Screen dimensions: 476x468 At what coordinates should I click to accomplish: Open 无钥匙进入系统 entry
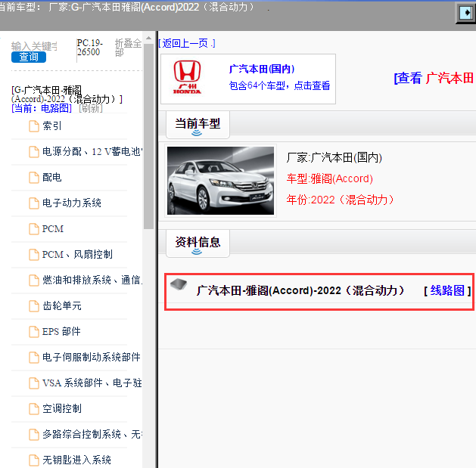point(76,460)
